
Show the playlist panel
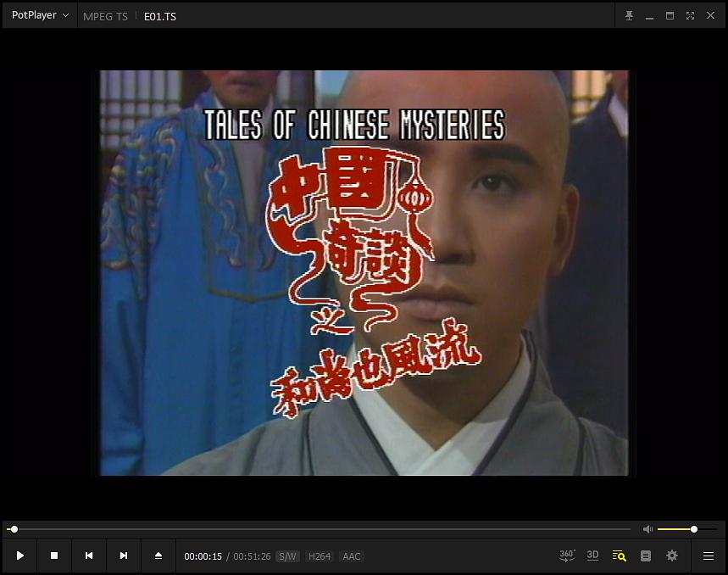tap(645, 556)
